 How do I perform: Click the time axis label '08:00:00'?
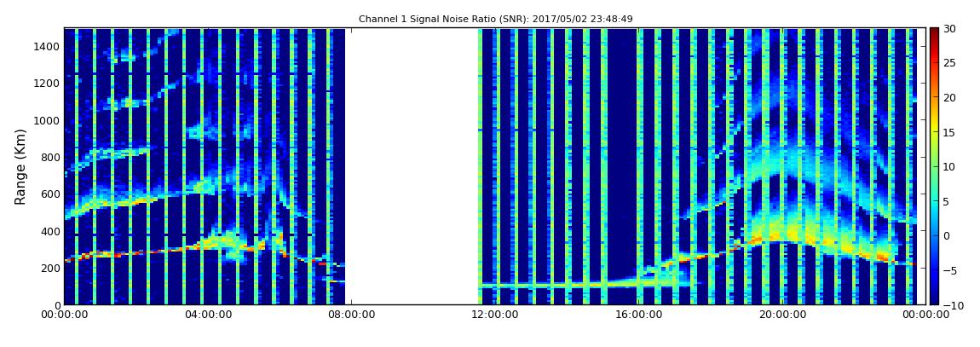(352, 315)
